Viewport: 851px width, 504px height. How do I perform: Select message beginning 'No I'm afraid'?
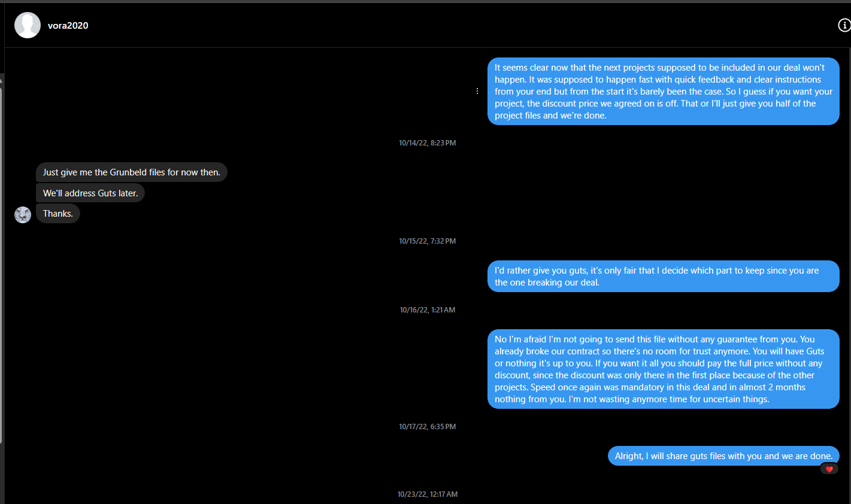664,369
